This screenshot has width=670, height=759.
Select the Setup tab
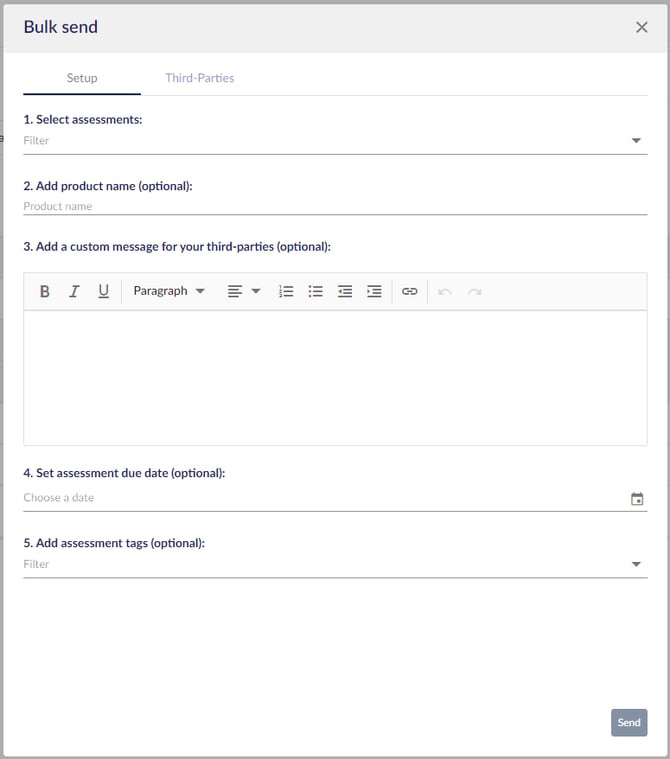click(82, 78)
